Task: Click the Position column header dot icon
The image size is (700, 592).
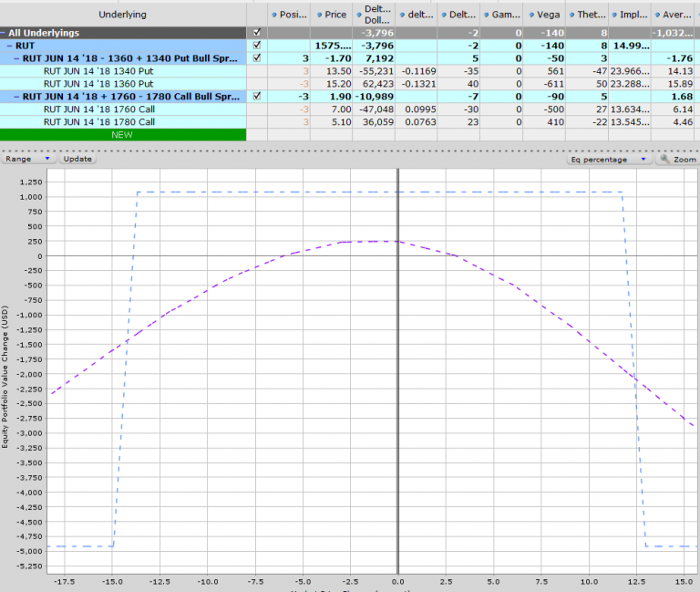Action: coord(274,16)
